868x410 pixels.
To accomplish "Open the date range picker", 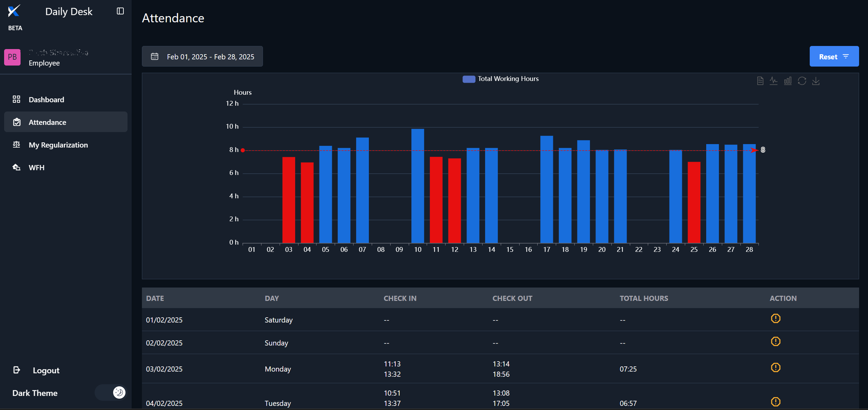I will (x=202, y=57).
